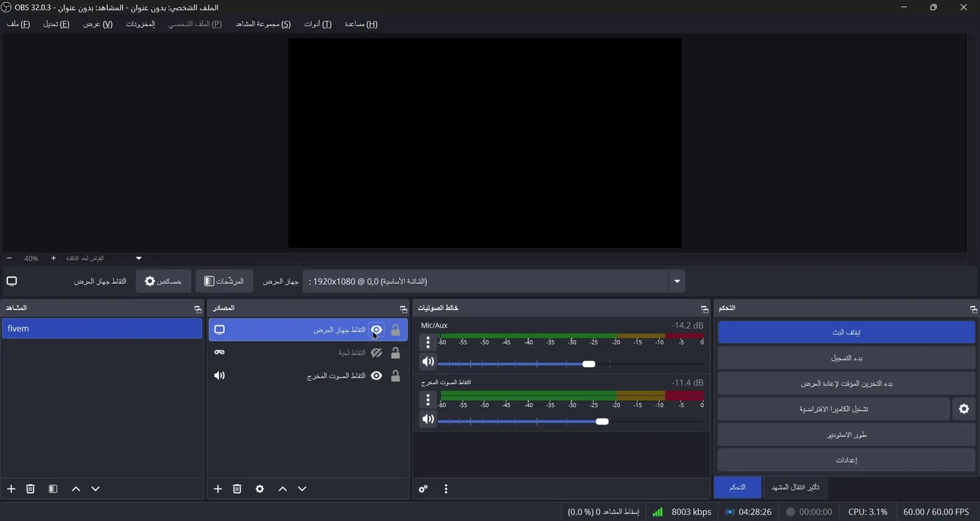Open source properties gear in the المصادر dock
Image resolution: width=980 pixels, height=521 pixels.
click(260, 489)
